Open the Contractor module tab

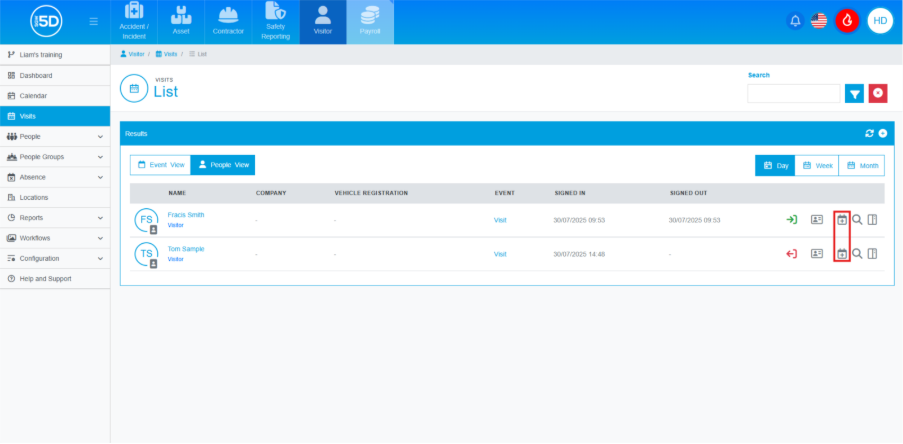coord(230,22)
